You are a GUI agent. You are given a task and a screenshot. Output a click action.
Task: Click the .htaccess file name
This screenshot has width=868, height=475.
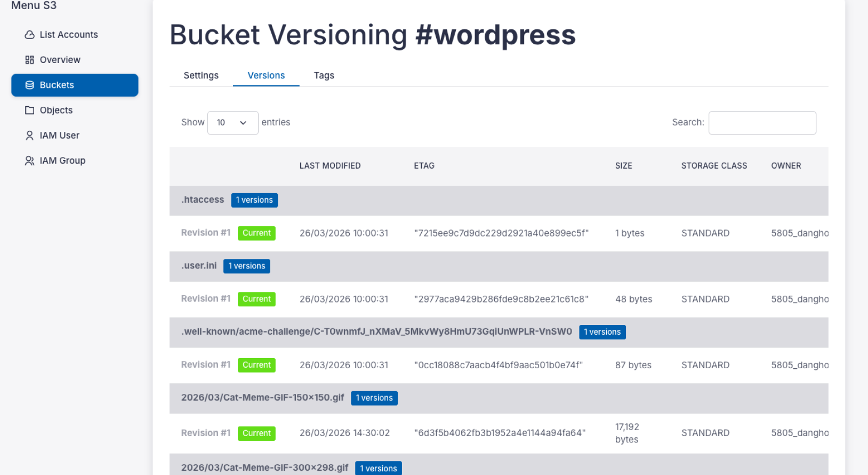pos(203,200)
